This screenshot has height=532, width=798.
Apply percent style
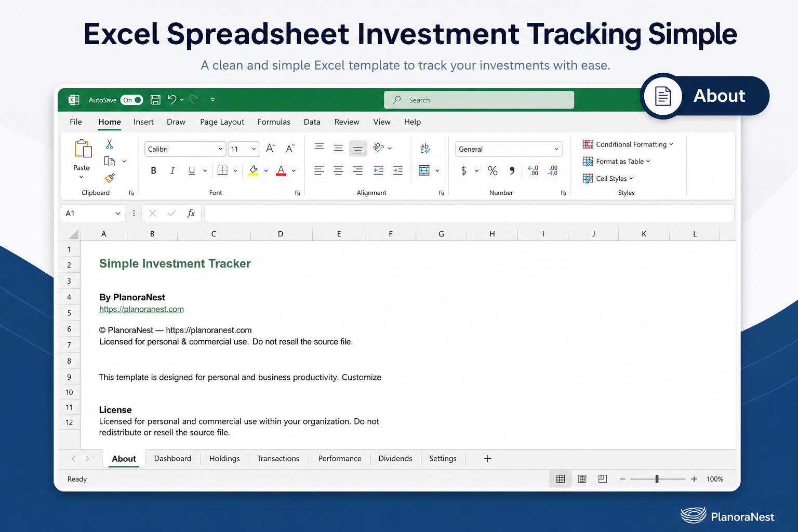pyautogui.click(x=493, y=170)
